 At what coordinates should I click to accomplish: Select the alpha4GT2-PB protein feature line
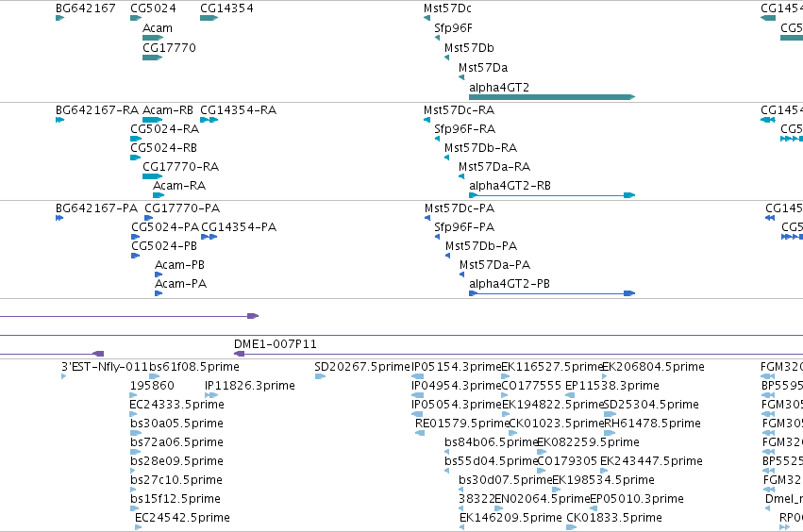click(552, 293)
